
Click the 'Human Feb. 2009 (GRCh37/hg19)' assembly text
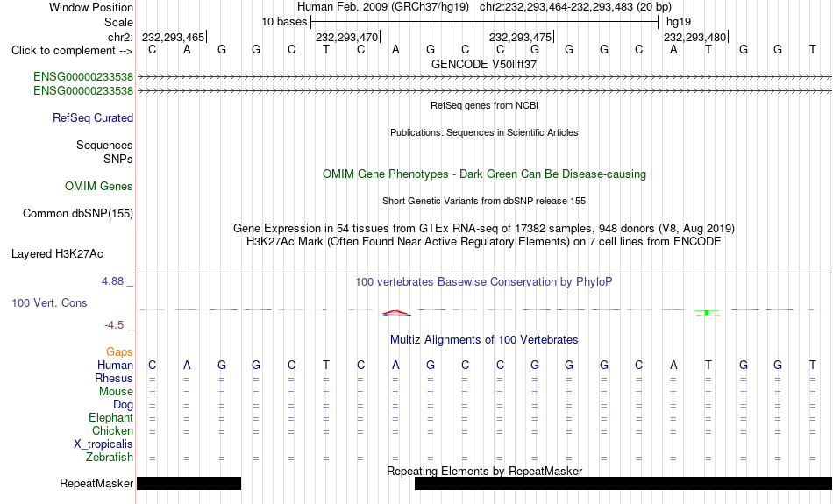pos(383,7)
